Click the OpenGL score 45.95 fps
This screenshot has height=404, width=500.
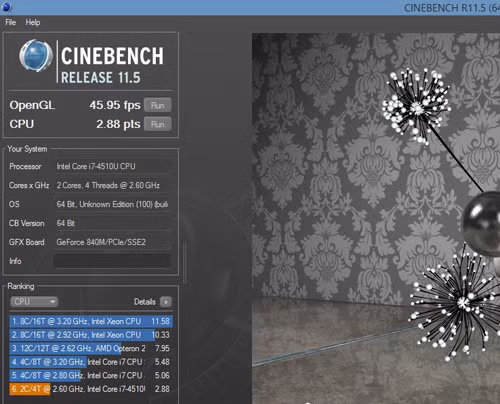pyautogui.click(x=115, y=105)
